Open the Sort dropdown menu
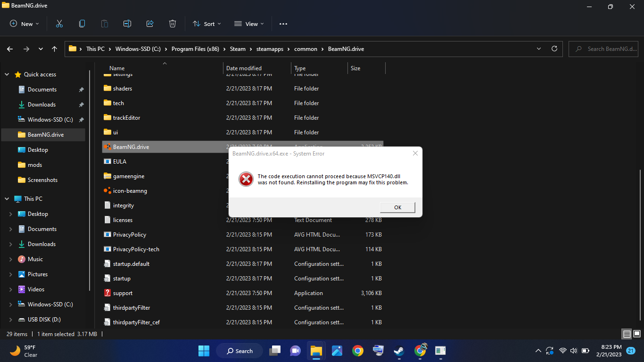Screen dimensions: 644x362 (x=206, y=24)
